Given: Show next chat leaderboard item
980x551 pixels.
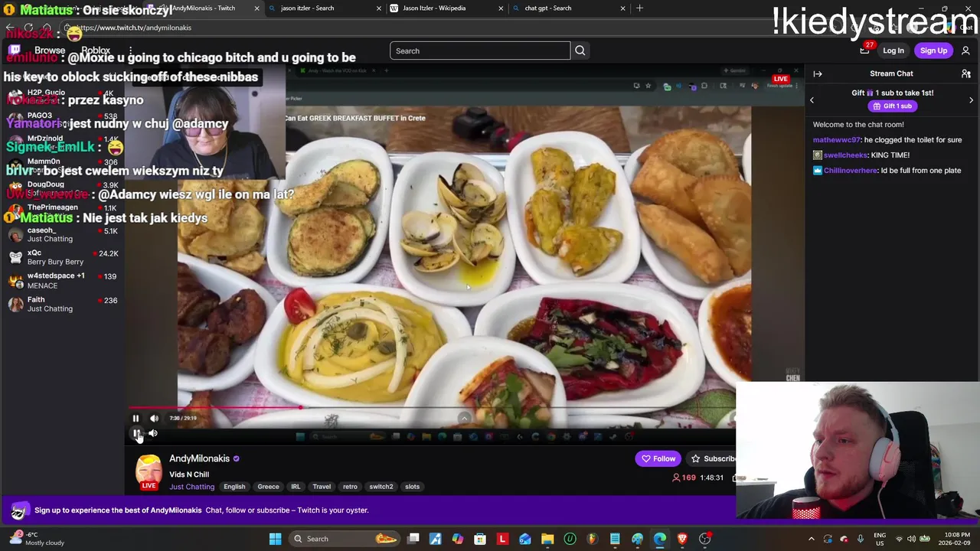Looking at the screenshot, I should pos(971,100).
